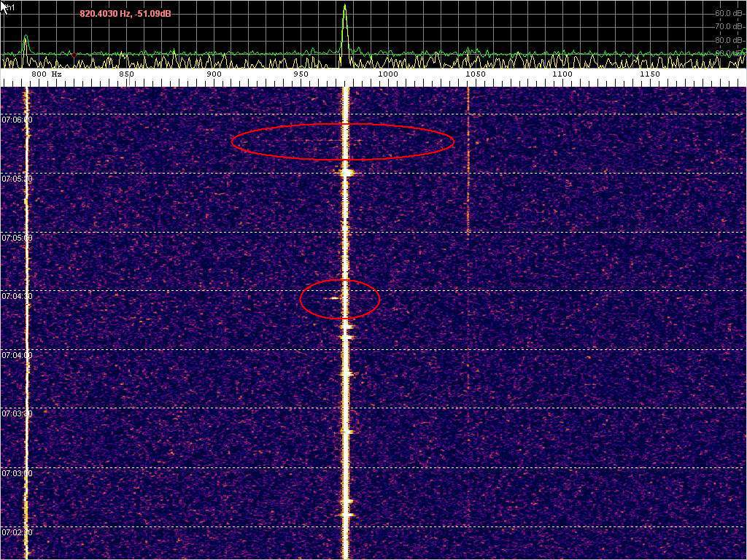Click the red cursor marker dot on spectrum
Viewport: 747px width, 560px height.
pos(73,55)
